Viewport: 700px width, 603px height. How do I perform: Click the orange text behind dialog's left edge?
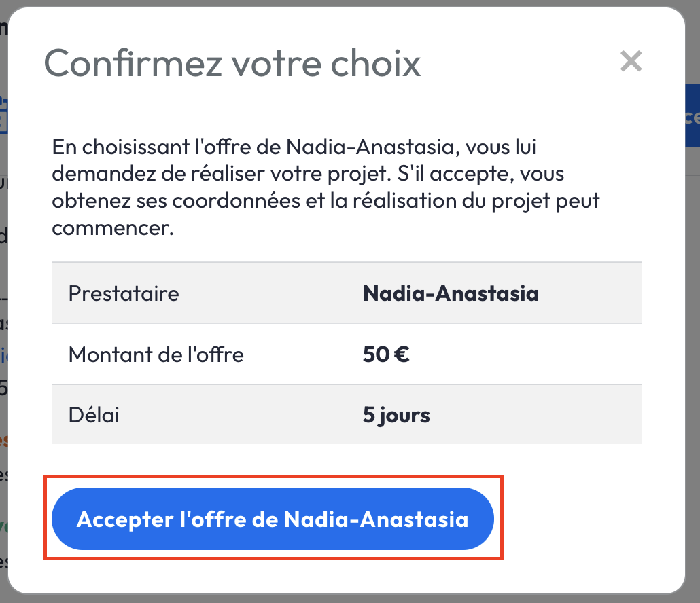[x=3, y=440]
